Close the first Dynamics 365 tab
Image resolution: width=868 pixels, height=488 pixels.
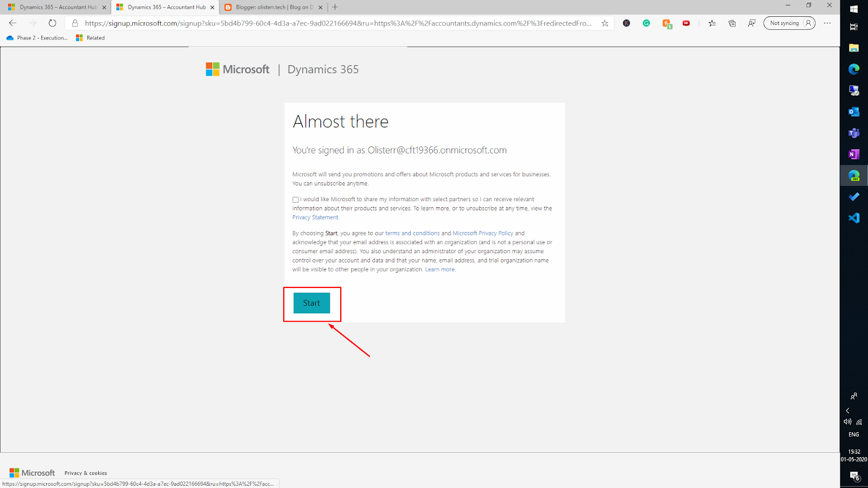click(104, 8)
